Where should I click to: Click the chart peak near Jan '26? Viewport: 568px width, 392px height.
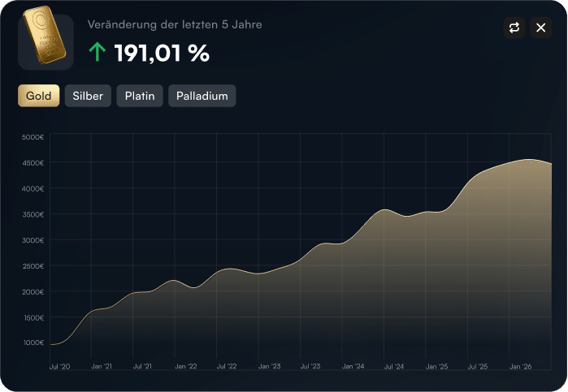click(530, 160)
